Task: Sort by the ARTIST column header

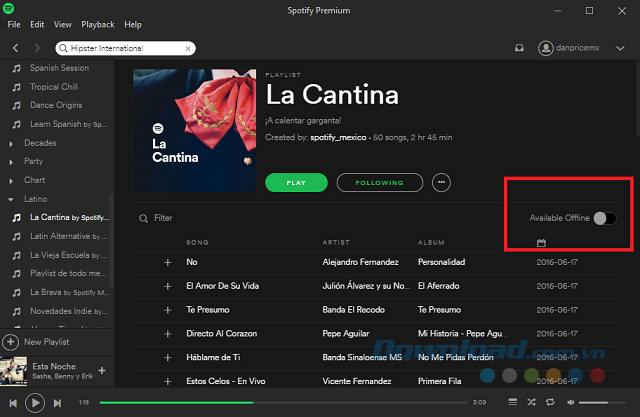Action: coord(336,242)
